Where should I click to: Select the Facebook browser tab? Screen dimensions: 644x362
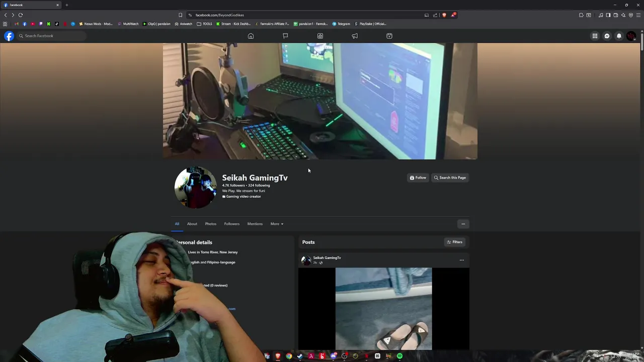point(31,5)
